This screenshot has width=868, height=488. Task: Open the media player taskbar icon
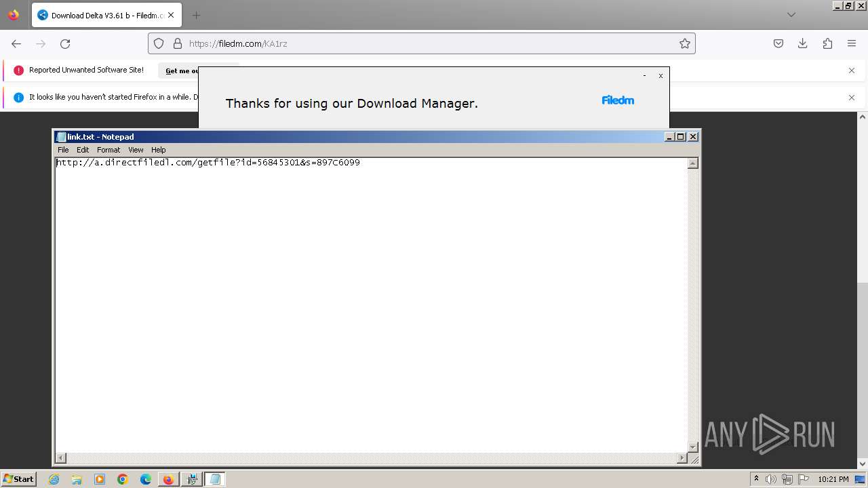coord(100,479)
